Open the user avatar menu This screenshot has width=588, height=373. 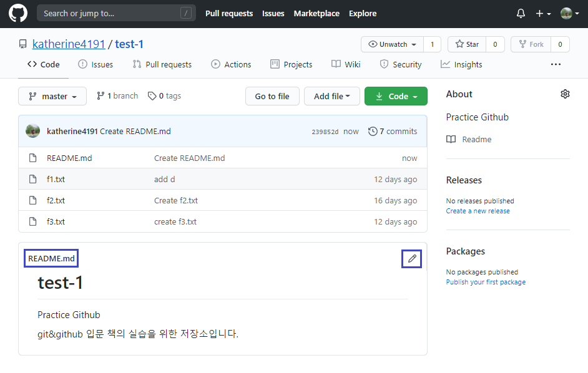pos(569,14)
